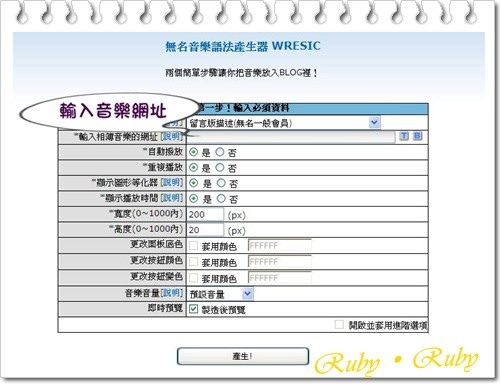This screenshot has height=384, width=500.
Task: Click the 無名音樂語法產生器 WRESIC title
Action: coord(243,46)
